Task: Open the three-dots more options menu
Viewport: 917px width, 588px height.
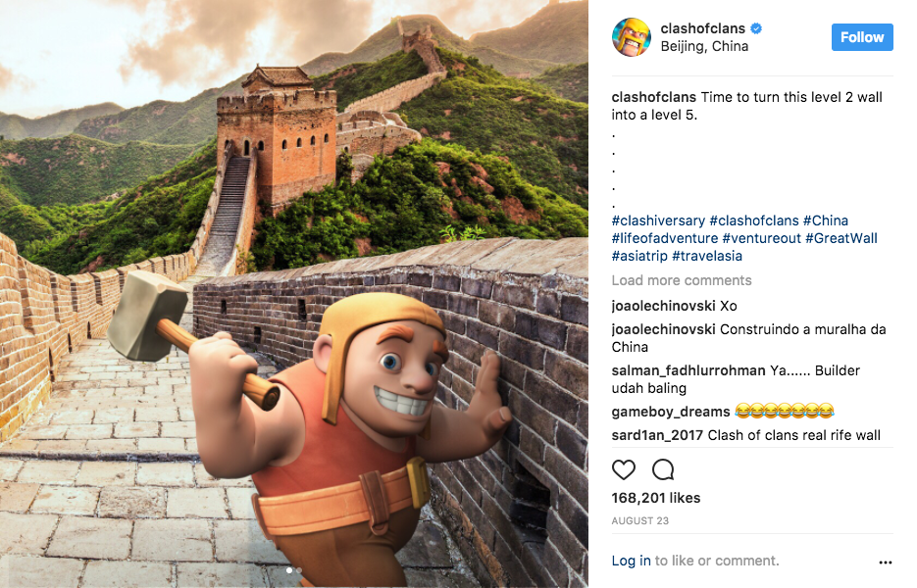Action: [x=886, y=563]
